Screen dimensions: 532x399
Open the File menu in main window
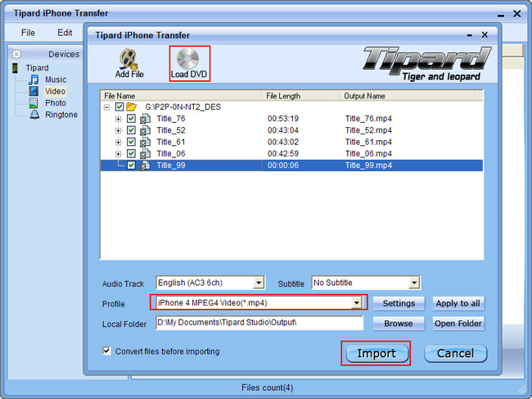click(28, 33)
